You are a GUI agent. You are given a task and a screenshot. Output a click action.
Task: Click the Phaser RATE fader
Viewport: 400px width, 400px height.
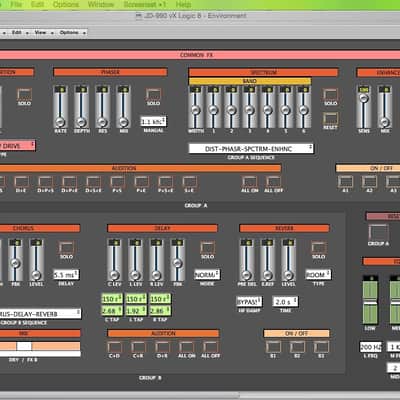[60, 107]
